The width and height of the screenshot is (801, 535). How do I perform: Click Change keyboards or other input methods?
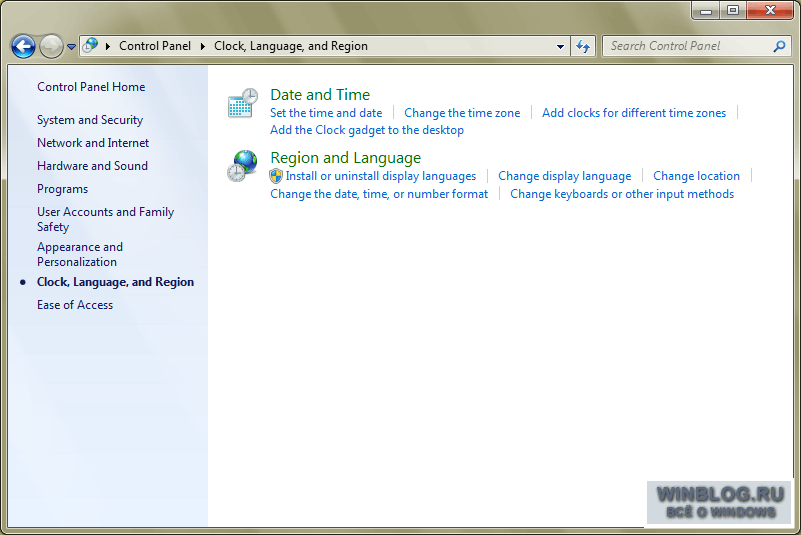(622, 194)
